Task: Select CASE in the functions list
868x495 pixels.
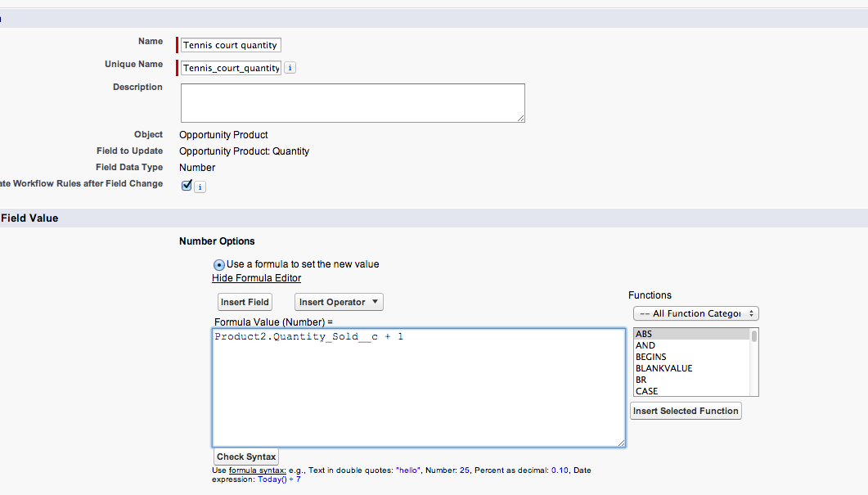Action: pyautogui.click(x=646, y=391)
